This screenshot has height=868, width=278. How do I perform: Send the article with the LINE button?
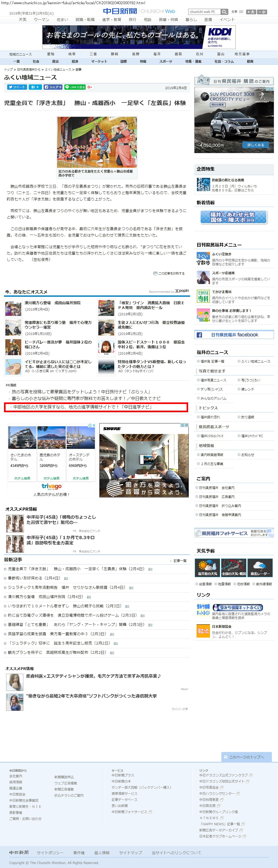click(75, 87)
